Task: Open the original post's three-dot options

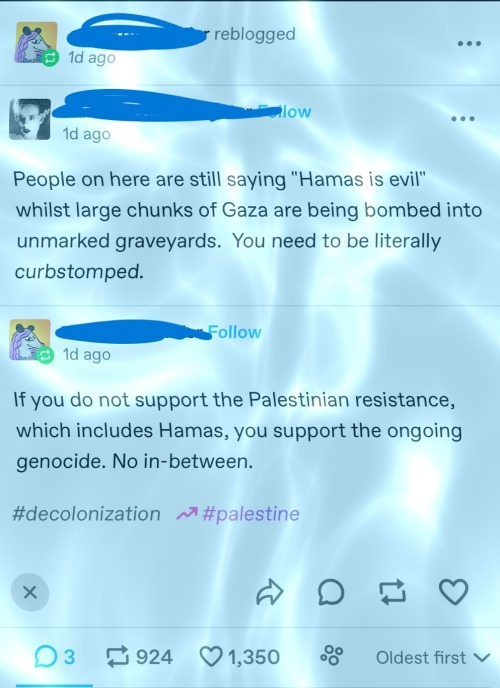Action: tap(463, 118)
